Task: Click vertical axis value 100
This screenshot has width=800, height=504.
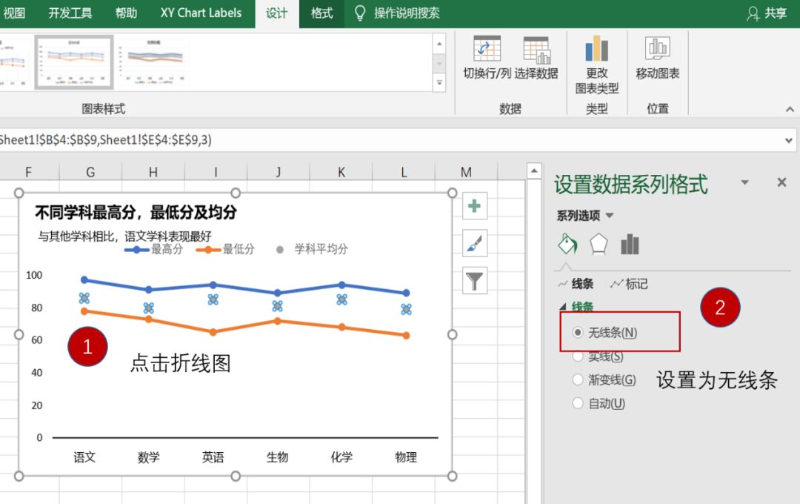Action: pyautogui.click(x=34, y=275)
